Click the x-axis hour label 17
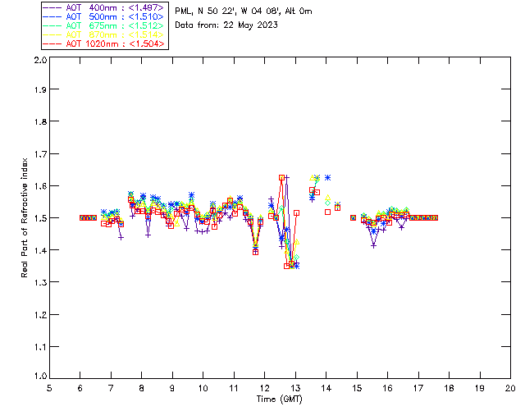The image size is (525, 420). click(x=418, y=389)
